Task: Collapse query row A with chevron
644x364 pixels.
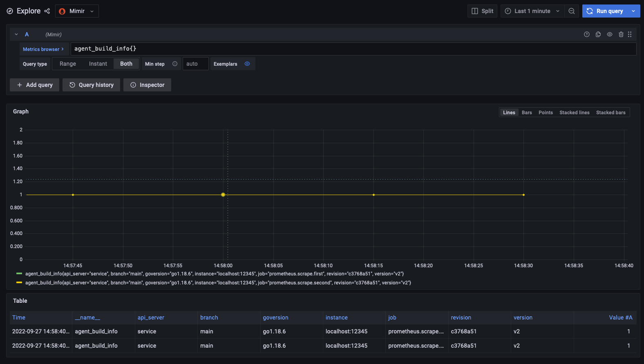Action: click(x=16, y=35)
